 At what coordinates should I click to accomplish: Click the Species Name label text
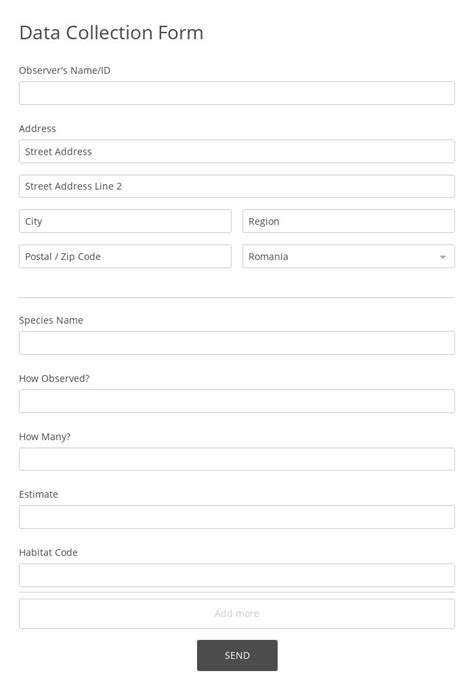[51, 320]
